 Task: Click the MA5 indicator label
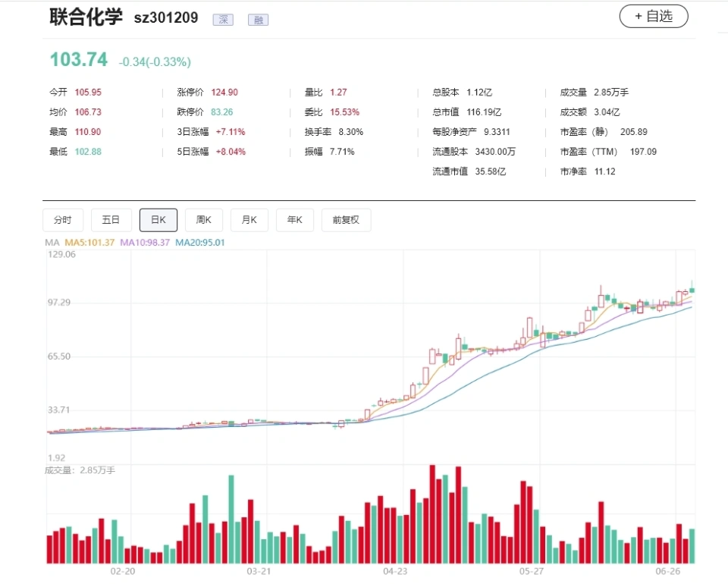coord(89,243)
